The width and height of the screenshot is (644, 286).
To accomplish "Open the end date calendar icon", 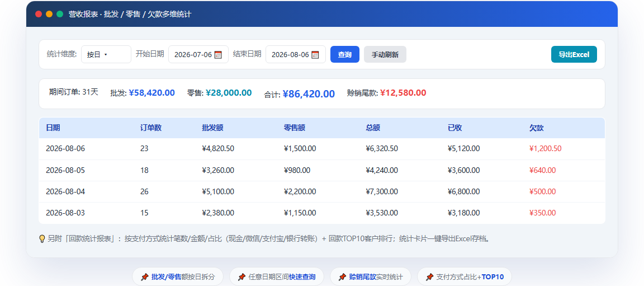I will tap(315, 55).
